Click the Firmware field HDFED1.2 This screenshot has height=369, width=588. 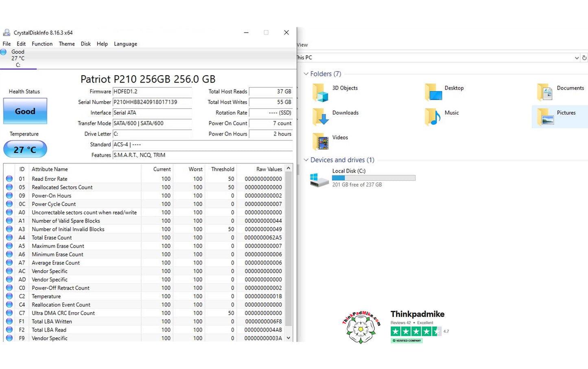(x=152, y=91)
